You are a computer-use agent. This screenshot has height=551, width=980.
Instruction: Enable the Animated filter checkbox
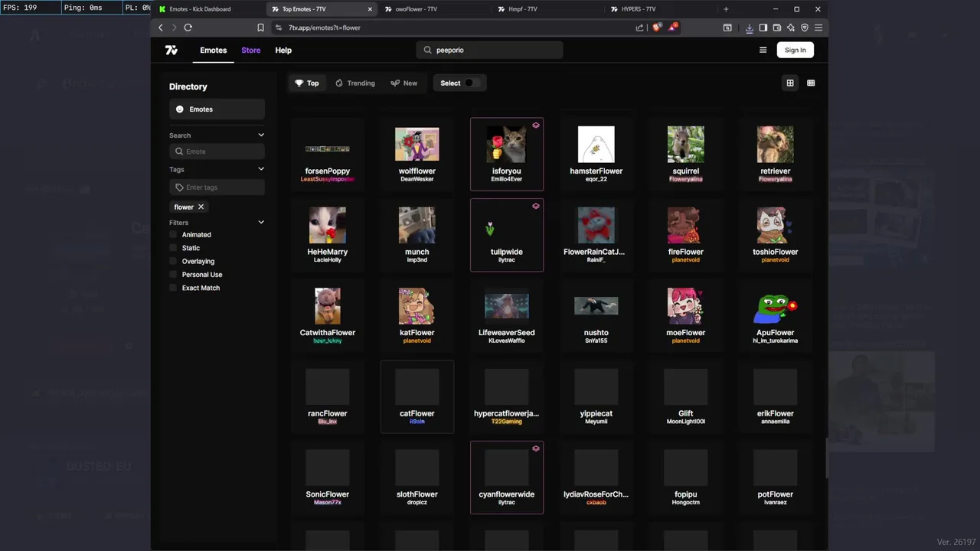click(x=173, y=235)
